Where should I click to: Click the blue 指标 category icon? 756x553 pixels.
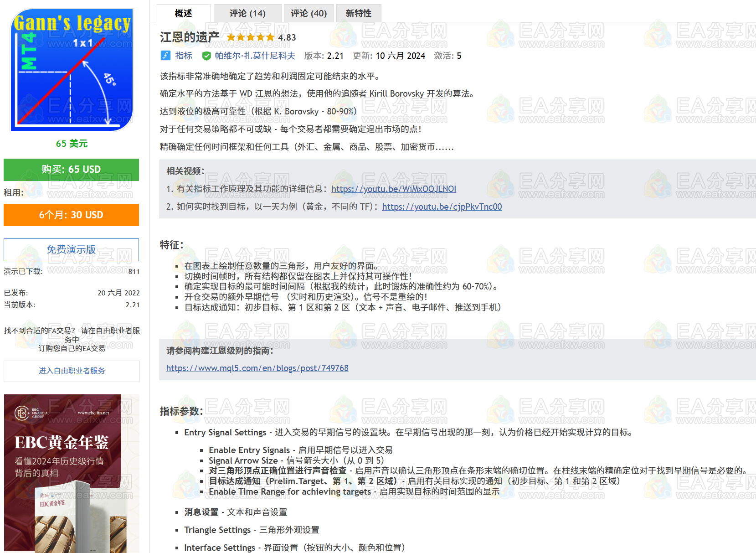point(165,56)
